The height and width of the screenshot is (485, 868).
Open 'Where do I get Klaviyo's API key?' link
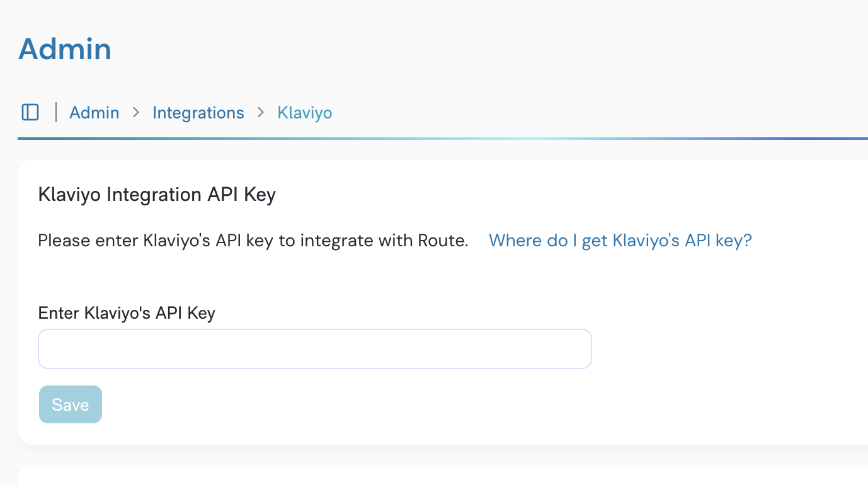620,241
